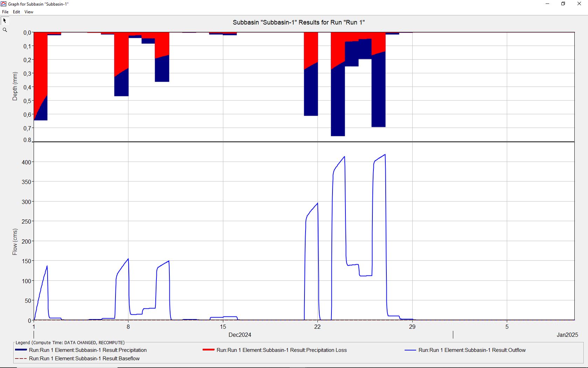Click the Precipitation legend label
Viewport: 588px width, 368px height.
click(x=88, y=350)
